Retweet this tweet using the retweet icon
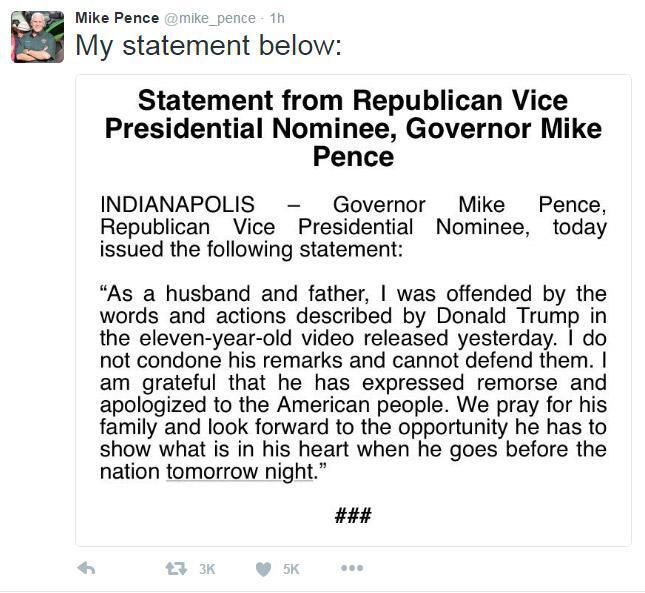This screenshot has width=645, height=593. tap(176, 568)
